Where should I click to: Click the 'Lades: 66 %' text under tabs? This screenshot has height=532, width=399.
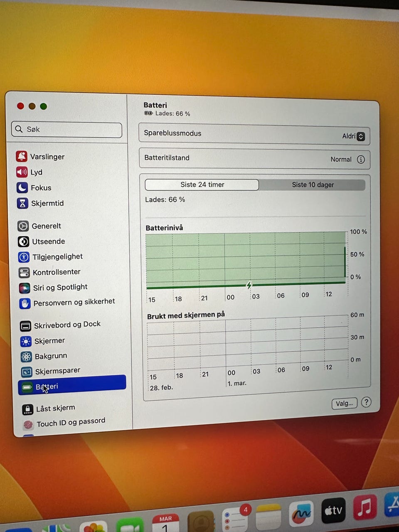pos(165,199)
